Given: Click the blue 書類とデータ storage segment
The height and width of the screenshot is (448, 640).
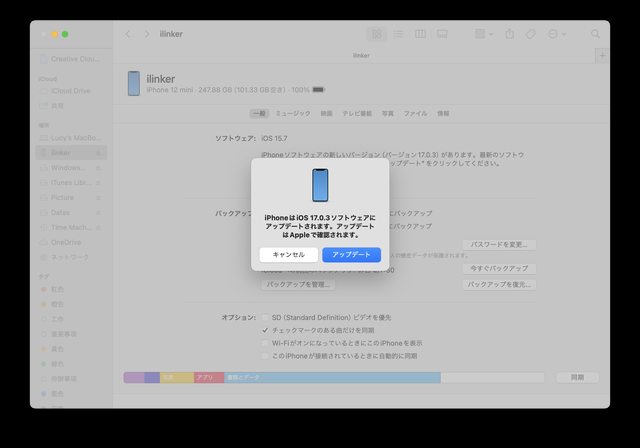Looking at the screenshot, I should tap(332, 378).
